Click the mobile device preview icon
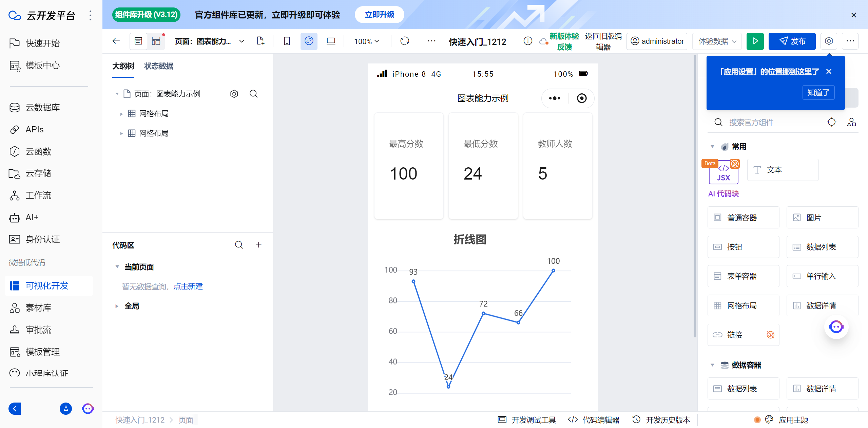This screenshot has width=868, height=428. (x=287, y=41)
